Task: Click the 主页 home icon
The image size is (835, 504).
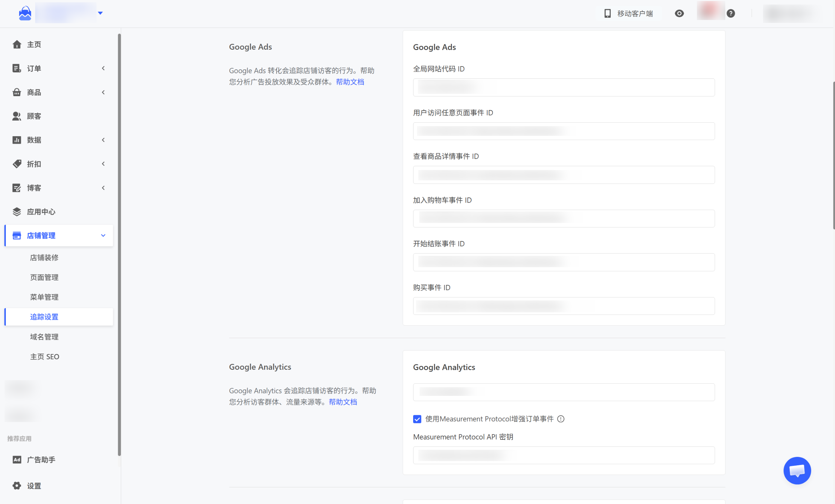Action: pos(17,45)
